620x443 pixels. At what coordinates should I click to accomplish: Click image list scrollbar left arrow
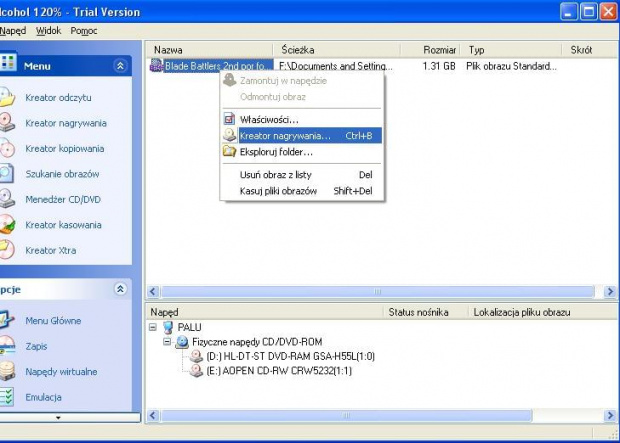click(x=153, y=292)
